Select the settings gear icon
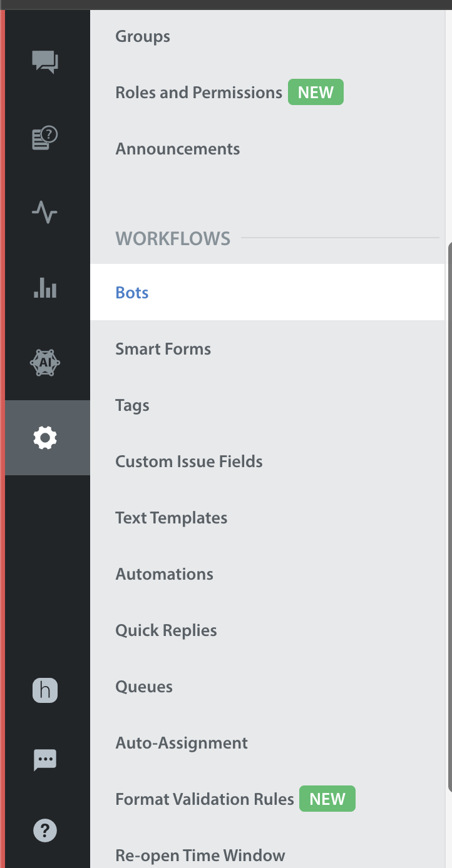This screenshot has width=452, height=868. point(45,438)
